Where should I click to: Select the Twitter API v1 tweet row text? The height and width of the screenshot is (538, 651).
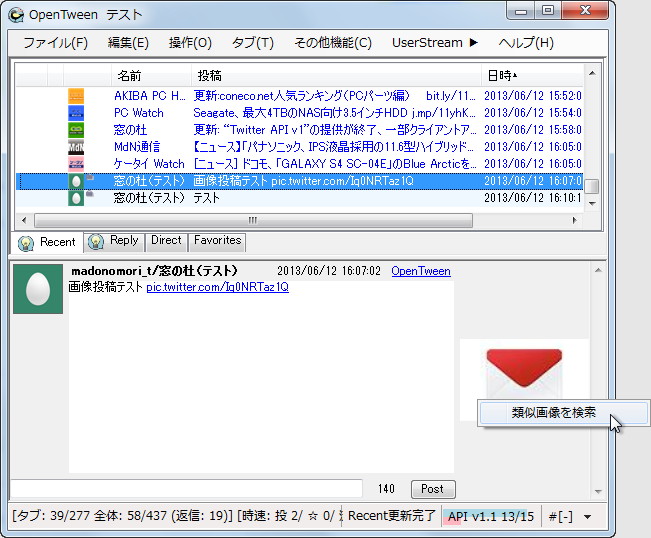(334, 130)
